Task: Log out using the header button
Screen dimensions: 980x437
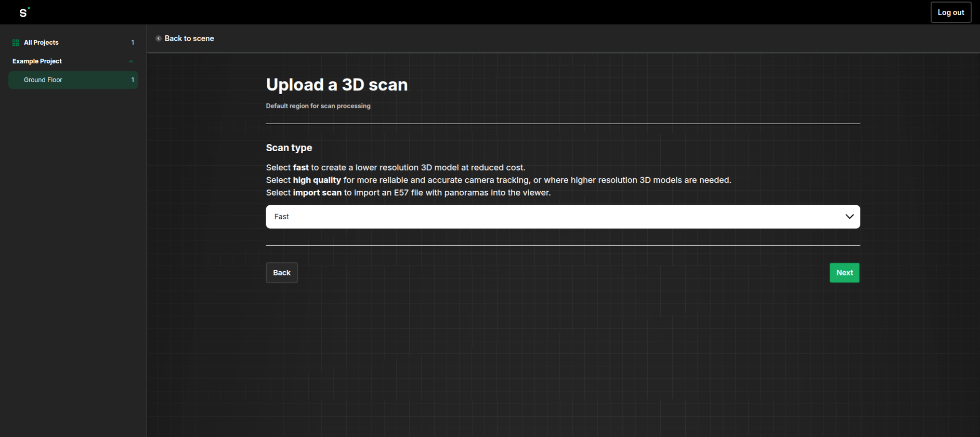Action: click(950, 12)
